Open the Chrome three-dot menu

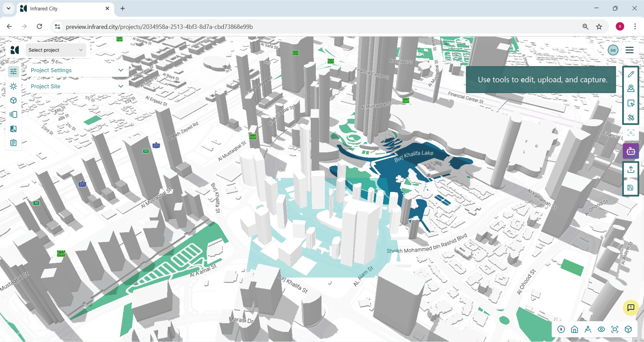(635, 27)
